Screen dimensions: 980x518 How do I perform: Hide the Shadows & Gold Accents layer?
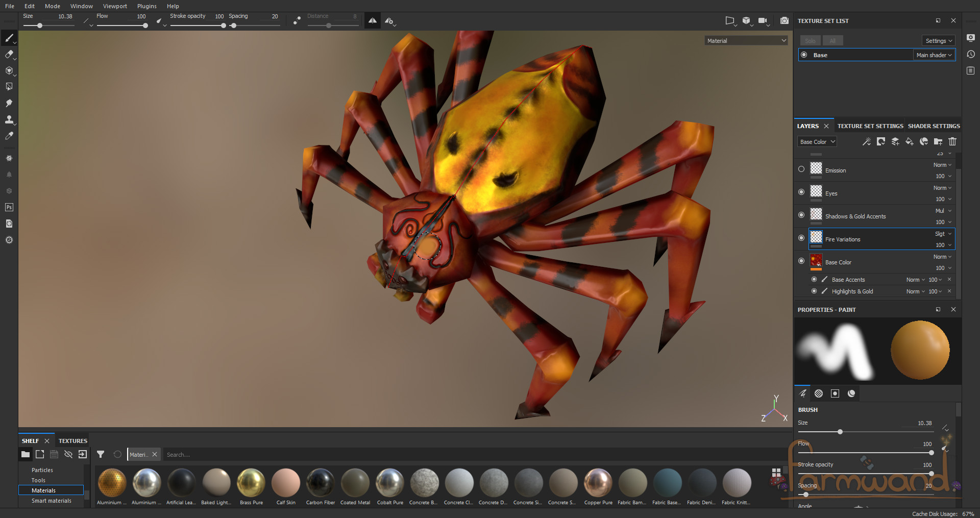tap(801, 215)
